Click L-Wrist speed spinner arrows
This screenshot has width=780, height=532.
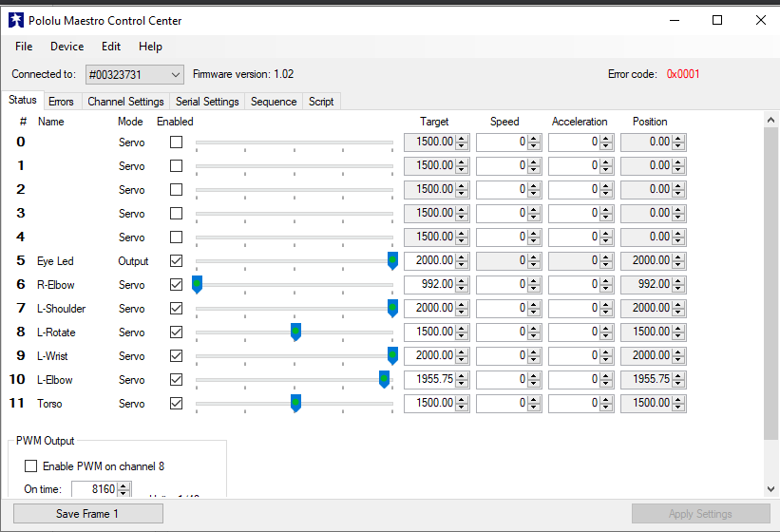point(534,356)
